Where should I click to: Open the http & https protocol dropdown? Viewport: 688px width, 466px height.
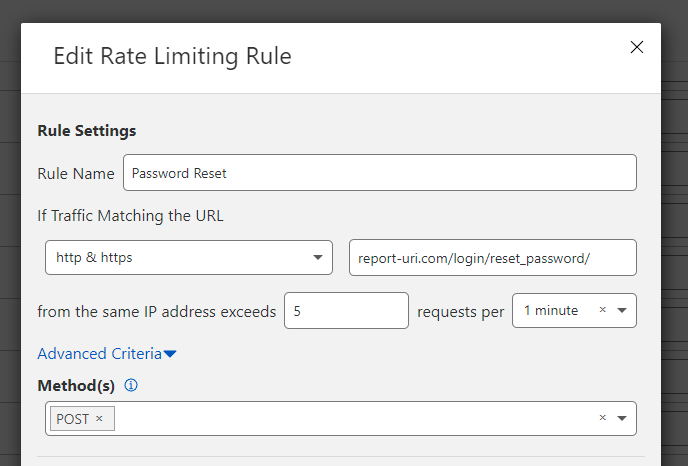tap(188, 257)
